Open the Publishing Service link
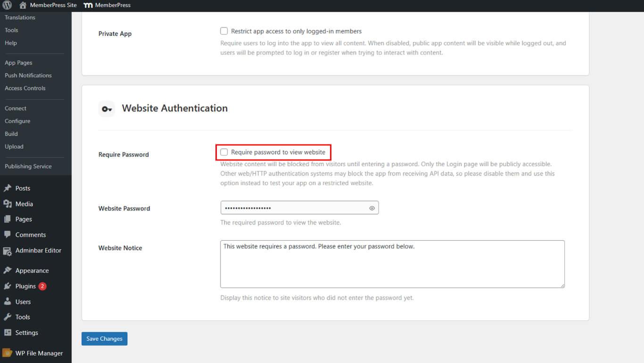The height and width of the screenshot is (363, 644). [x=28, y=167]
